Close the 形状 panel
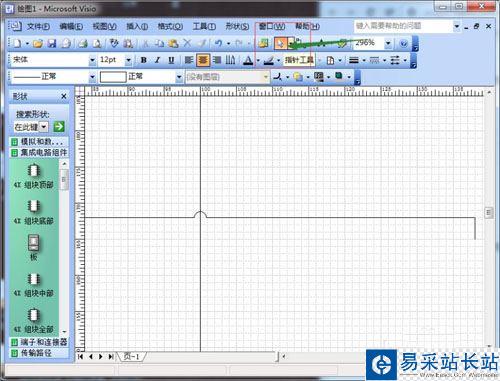Image resolution: width=500 pixels, height=381 pixels. tap(64, 96)
